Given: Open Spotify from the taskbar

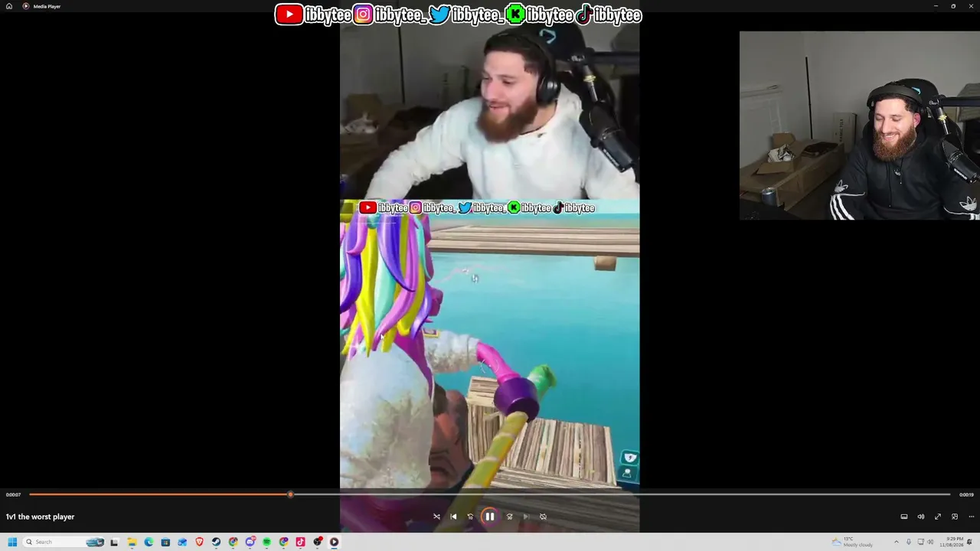Looking at the screenshot, I should pyautogui.click(x=266, y=542).
